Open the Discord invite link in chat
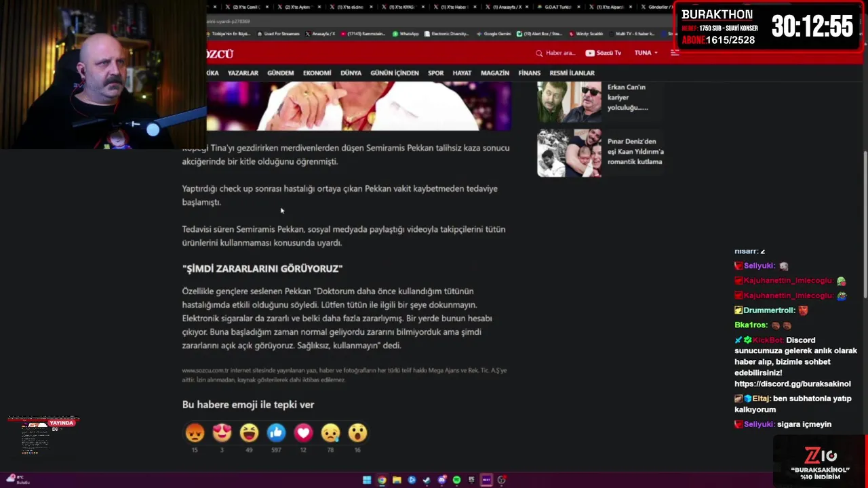Screen dimensions: 868x488 793,384
